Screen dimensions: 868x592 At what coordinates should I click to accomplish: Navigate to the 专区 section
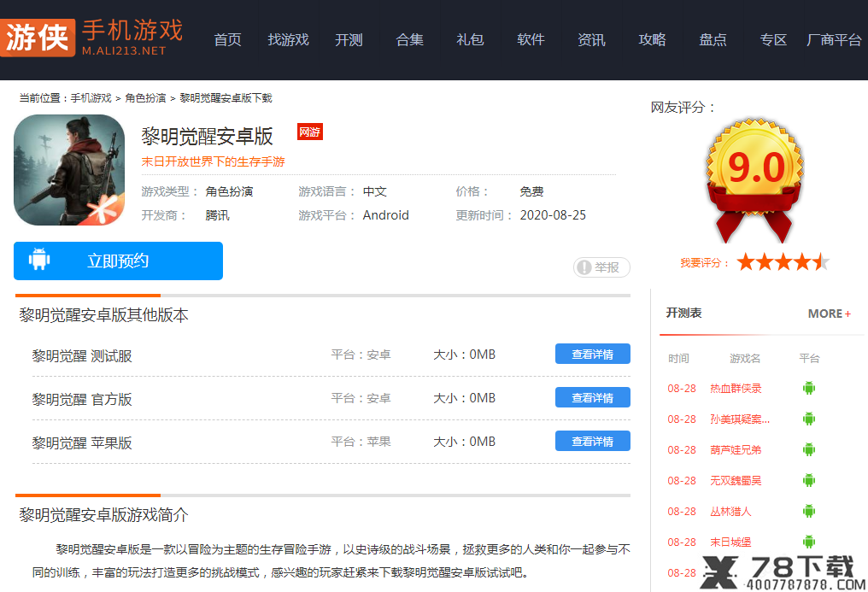click(773, 40)
